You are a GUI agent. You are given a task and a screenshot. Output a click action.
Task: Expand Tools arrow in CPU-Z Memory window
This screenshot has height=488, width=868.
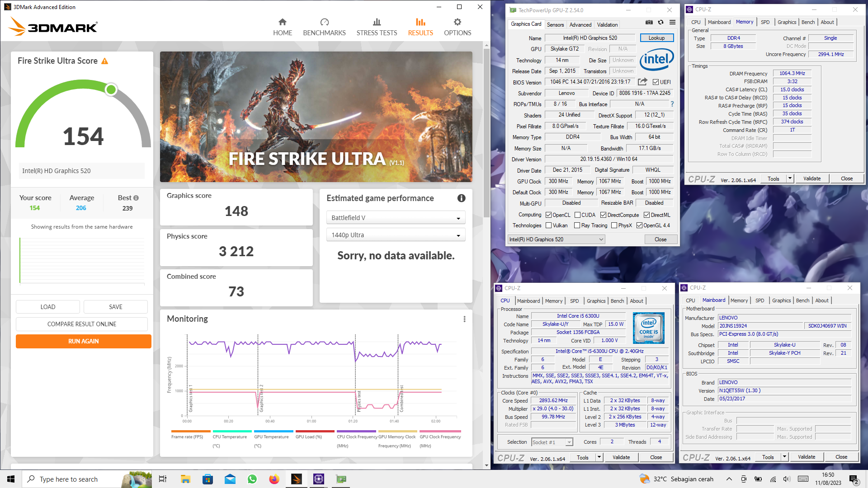pyautogui.click(x=790, y=178)
